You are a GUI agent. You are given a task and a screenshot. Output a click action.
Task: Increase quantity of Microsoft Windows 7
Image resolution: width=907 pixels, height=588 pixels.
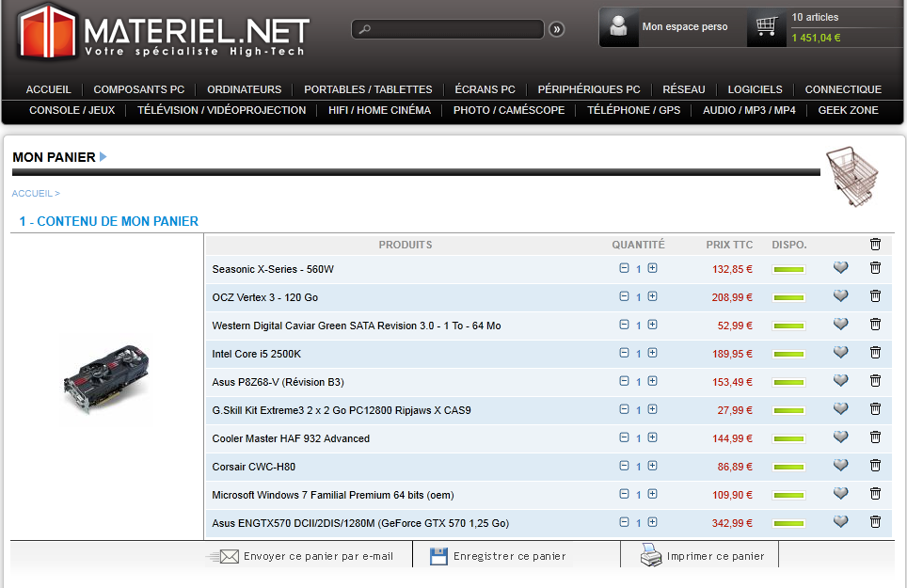pyautogui.click(x=652, y=494)
